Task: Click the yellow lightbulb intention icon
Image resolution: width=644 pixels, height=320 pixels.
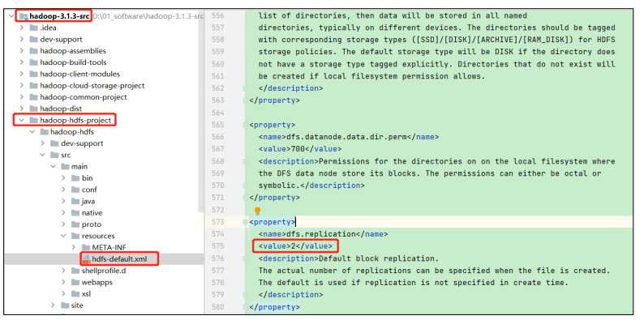Action: coord(257,211)
